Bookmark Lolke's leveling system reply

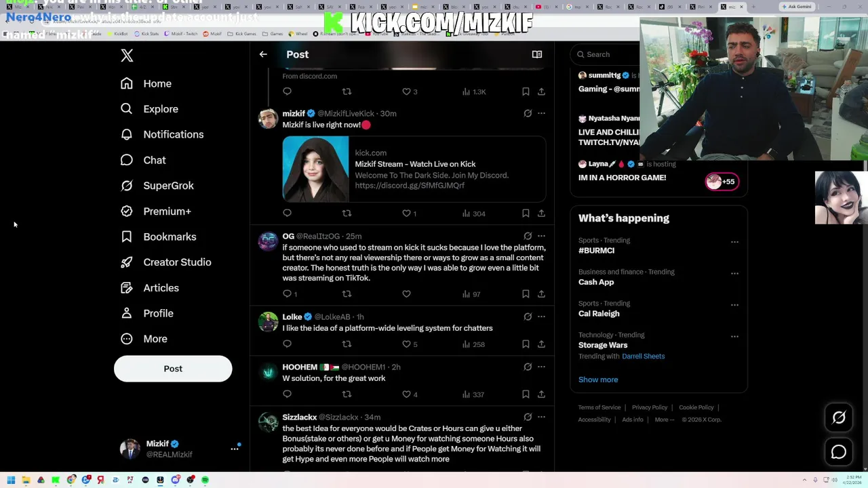[x=526, y=344]
